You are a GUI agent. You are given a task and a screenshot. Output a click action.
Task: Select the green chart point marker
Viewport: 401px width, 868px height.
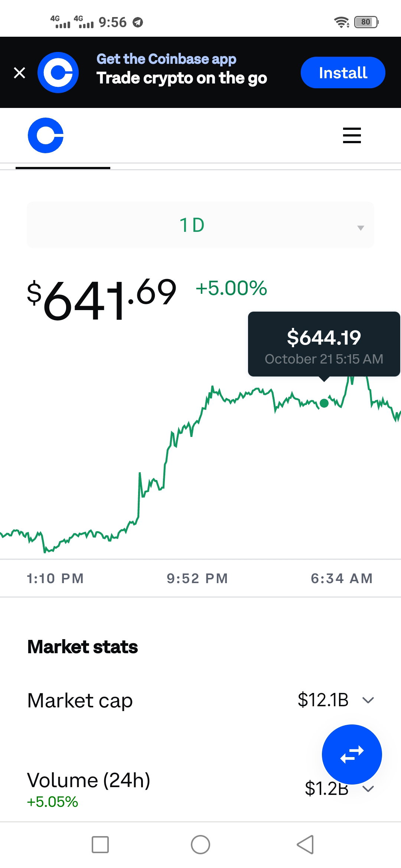(324, 403)
